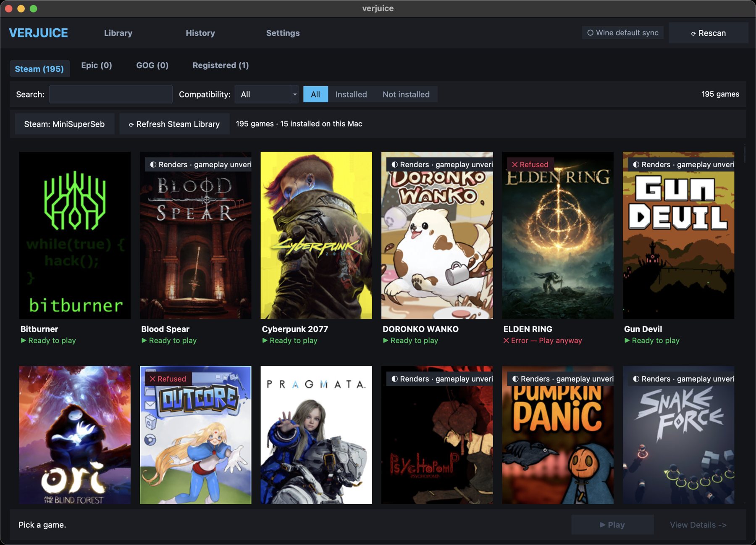This screenshot has width=756, height=545.
Task: Click the VERJUICE logo
Action: (38, 33)
